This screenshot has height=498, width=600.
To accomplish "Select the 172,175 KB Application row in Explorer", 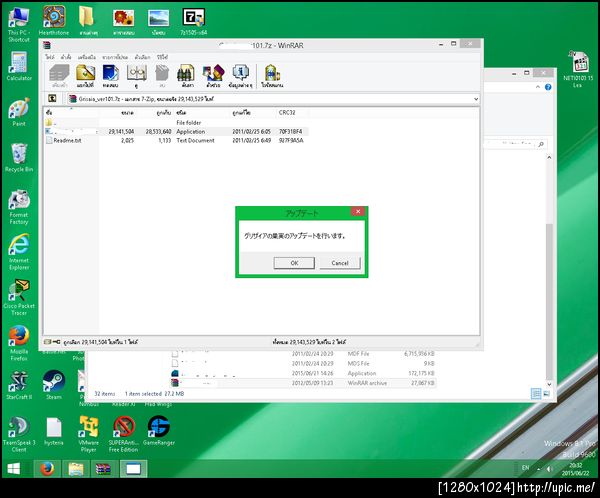I will pyautogui.click(x=302, y=373).
